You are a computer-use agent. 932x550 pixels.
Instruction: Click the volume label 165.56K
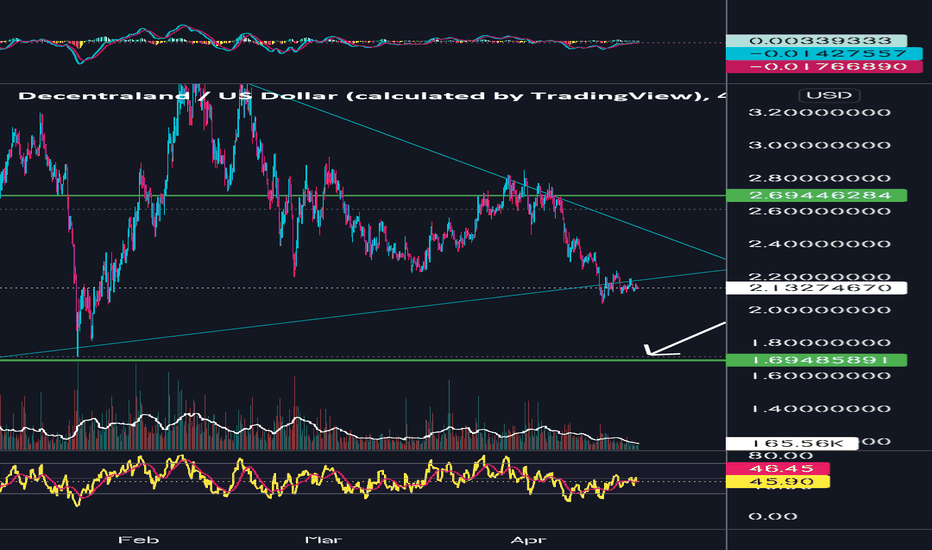792,444
